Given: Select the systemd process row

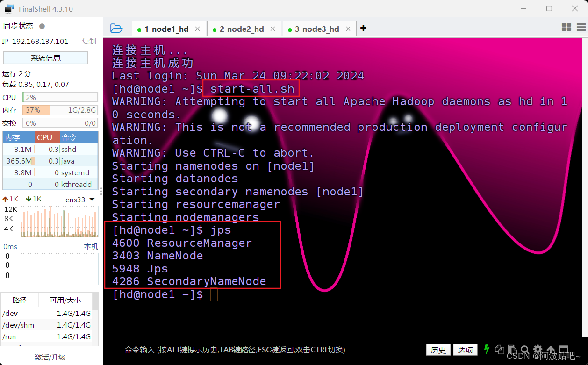Looking at the screenshot, I should click(50, 172).
